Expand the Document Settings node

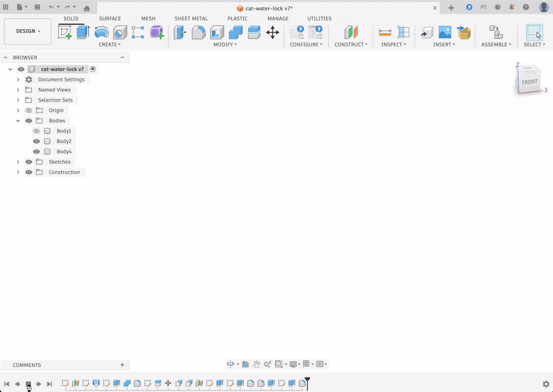click(x=18, y=80)
